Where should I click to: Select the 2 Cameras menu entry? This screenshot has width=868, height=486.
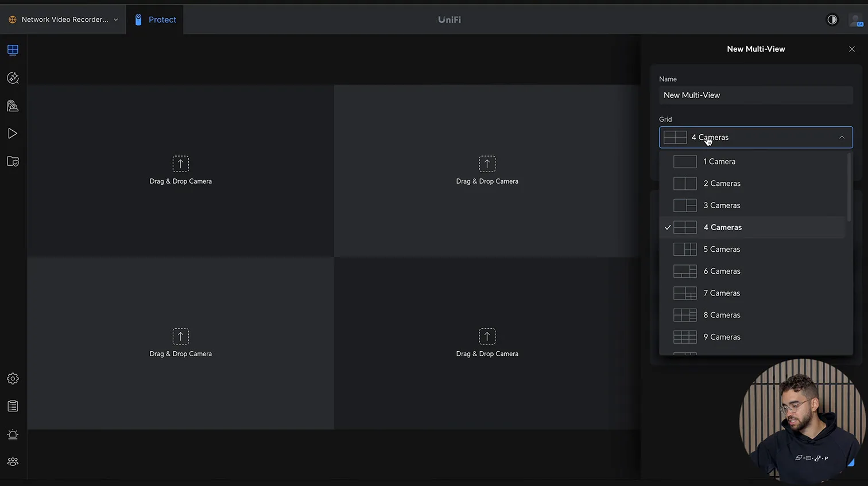point(722,184)
